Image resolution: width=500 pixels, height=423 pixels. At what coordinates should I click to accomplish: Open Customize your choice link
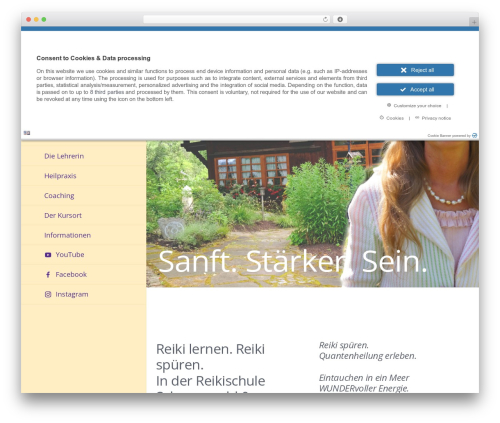(417, 106)
